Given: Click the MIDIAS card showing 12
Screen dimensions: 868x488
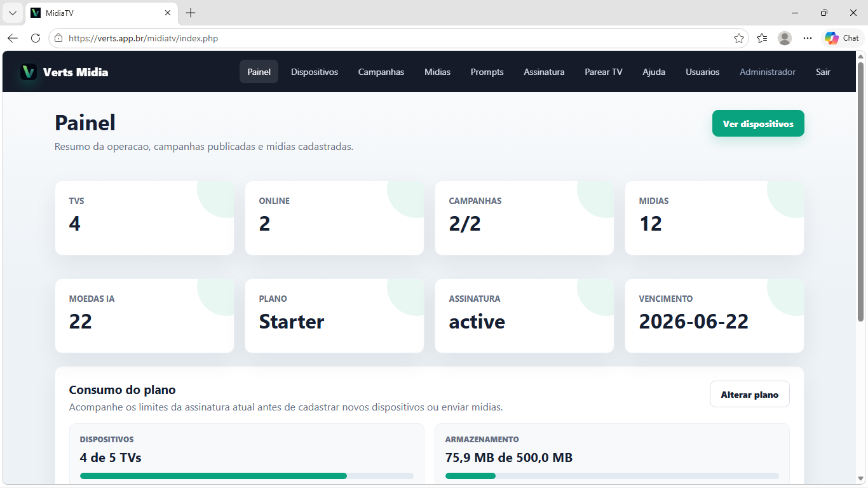Looking at the screenshot, I should (714, 218).
